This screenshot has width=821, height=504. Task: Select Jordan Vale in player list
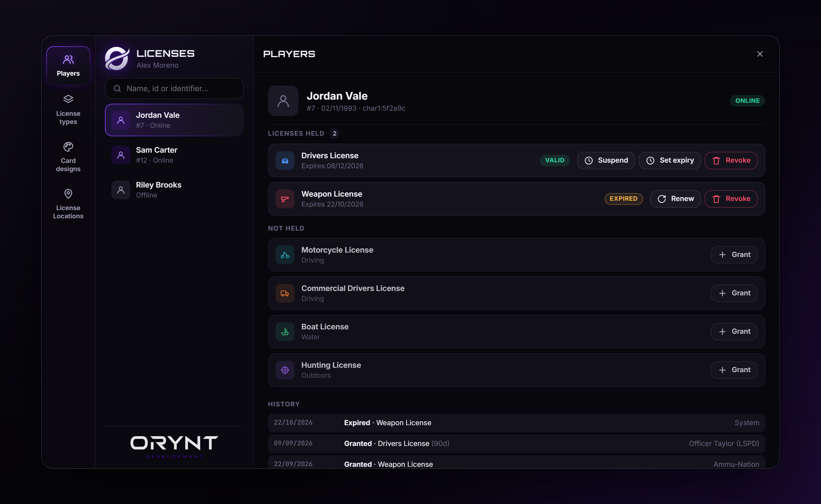coord(174,120)
